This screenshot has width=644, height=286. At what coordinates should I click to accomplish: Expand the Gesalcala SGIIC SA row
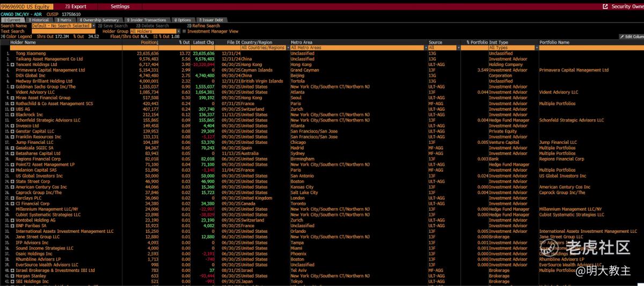(x=12, y=148)
